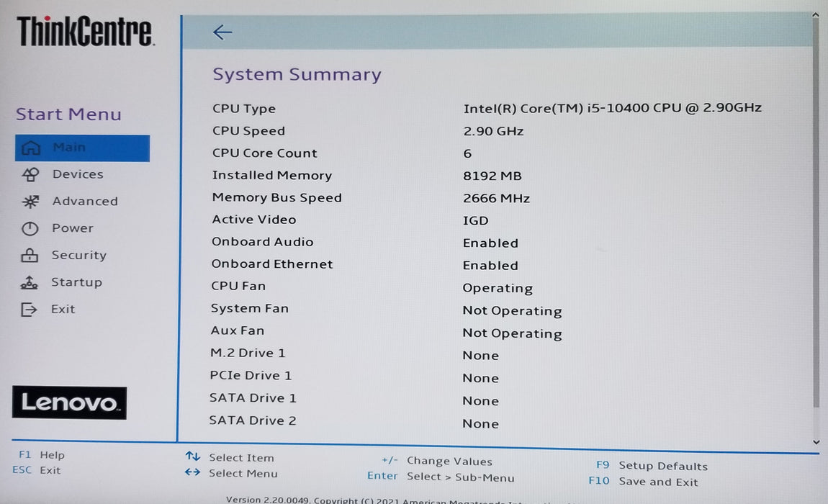Screen dimensions: 828x504
Task: Click System Fan Not Operating value
Action: click(x=512, y=311)
